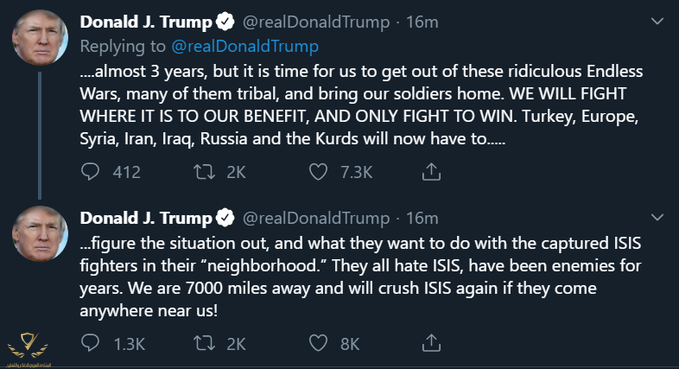This screenshot has height=369, width=679.
Task: Open Donald J. Trump's name on the second tweet
Action: coord(146,218)
